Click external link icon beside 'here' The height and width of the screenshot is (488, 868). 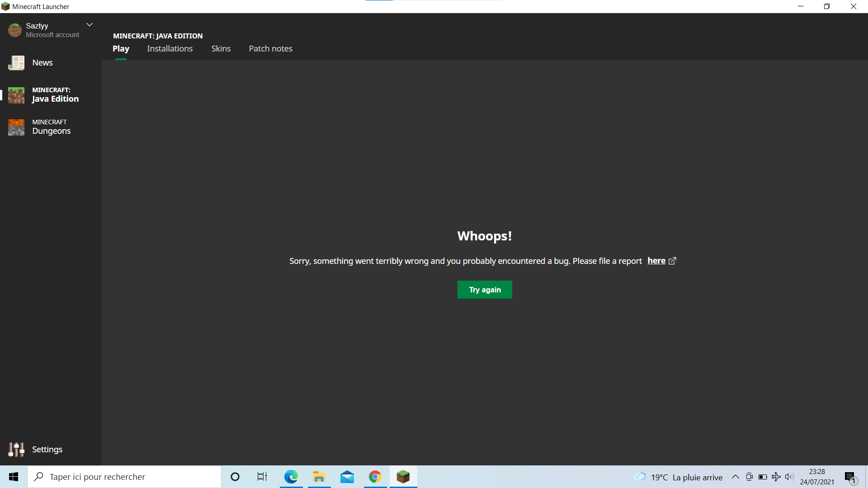click(672, 261)
